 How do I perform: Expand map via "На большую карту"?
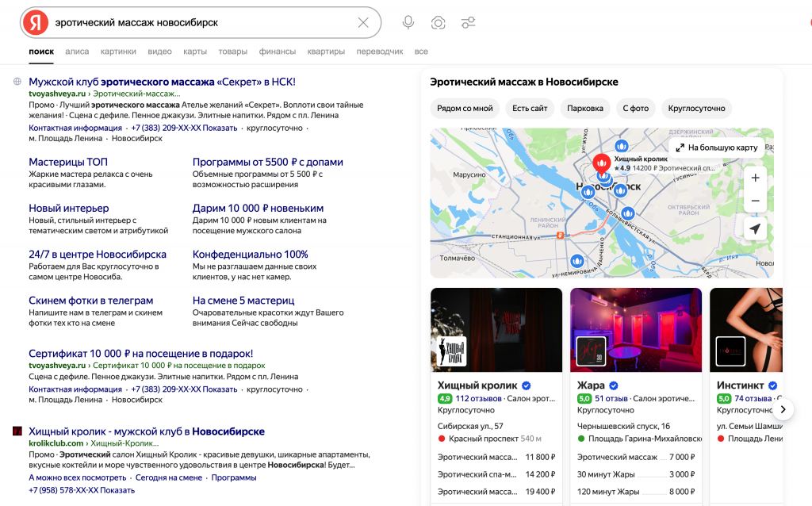click(x=716, y=148)
